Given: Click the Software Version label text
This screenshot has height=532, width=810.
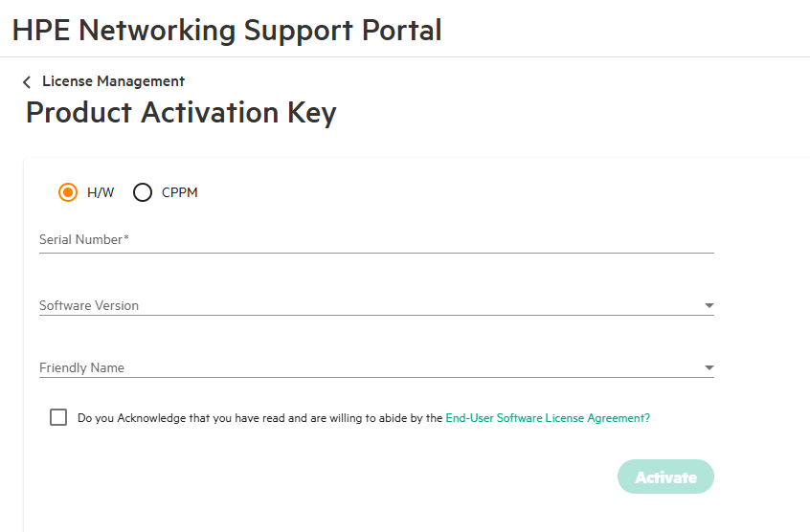Looking at the screenshot, I should point(89,305).
